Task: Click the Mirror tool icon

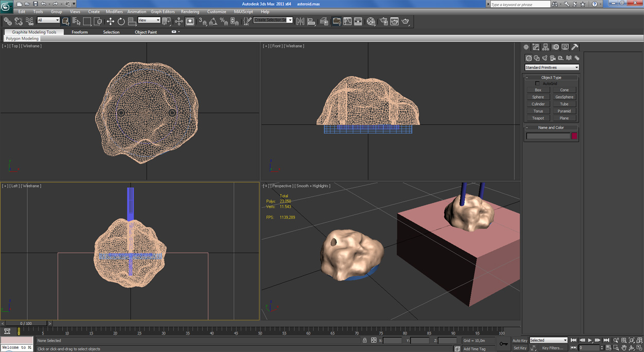Action: click(300, 22)
